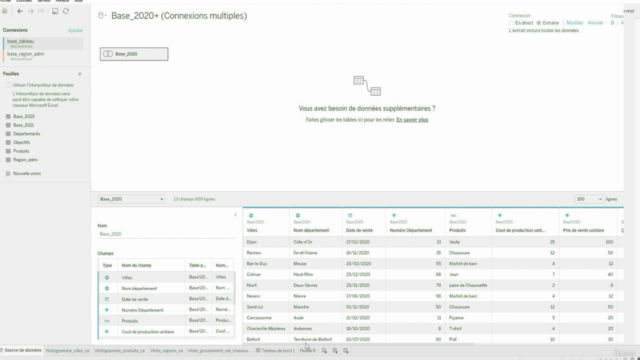Change the Villes column geographic type icon
This screenshot has width=640, height=360.
click(251, 216)
